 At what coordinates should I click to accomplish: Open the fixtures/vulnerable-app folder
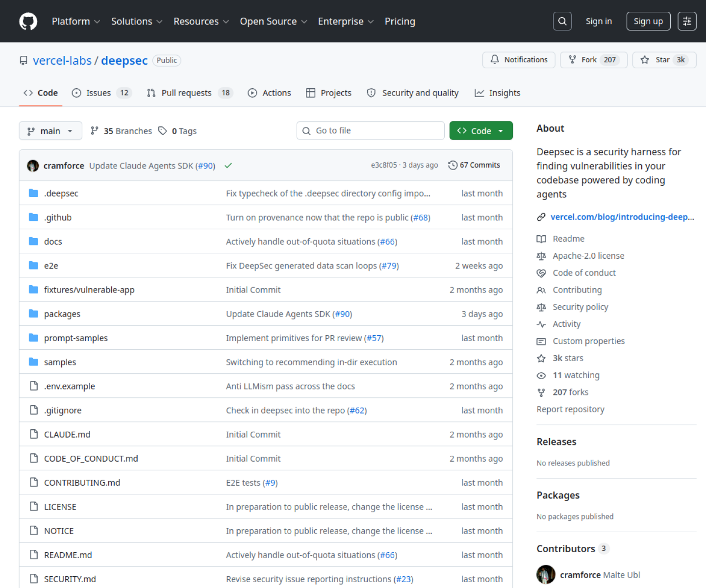89,290
